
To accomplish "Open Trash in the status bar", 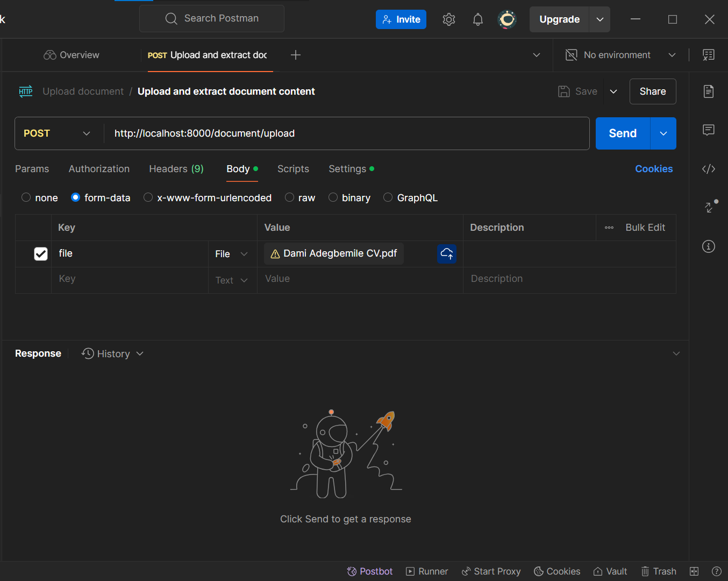I will tap(659, 571).
